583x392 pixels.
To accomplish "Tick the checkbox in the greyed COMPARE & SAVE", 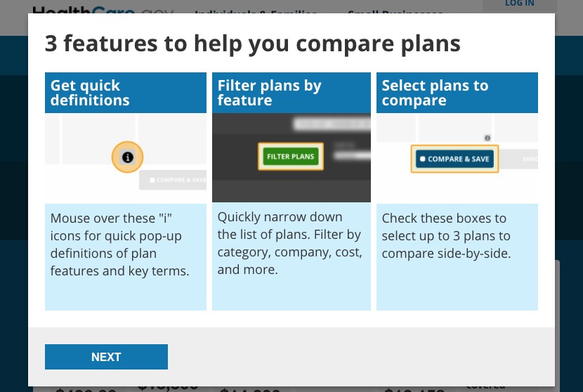I will click(152, 181).
